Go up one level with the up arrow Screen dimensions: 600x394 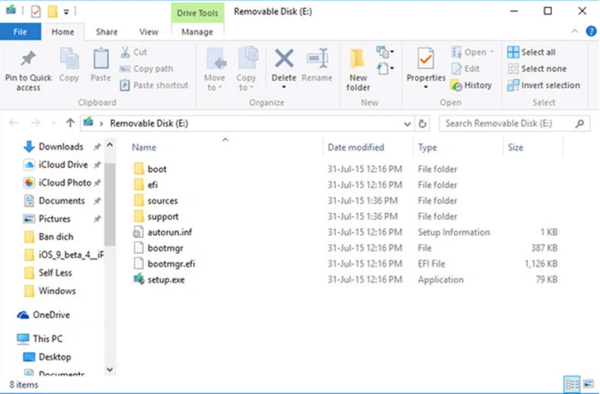70,123
